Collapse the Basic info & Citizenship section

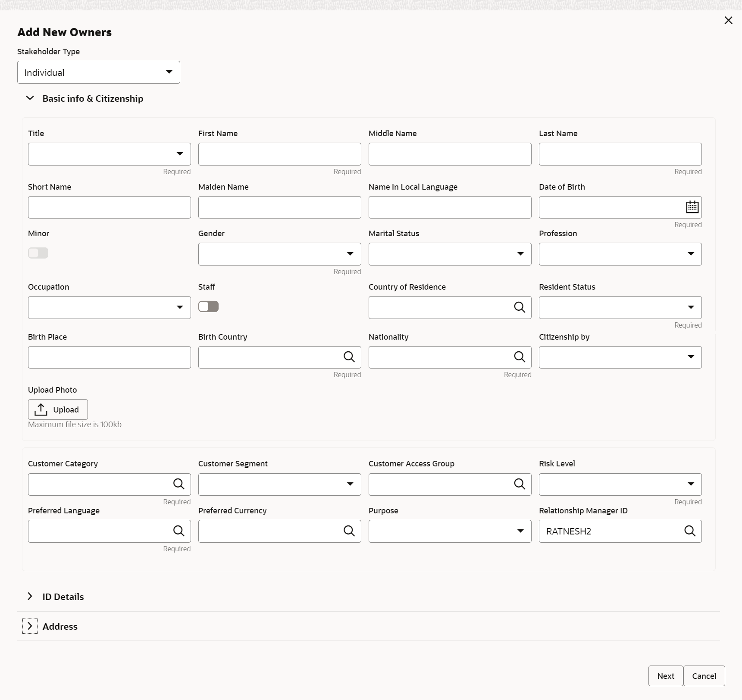pos(30,98)
